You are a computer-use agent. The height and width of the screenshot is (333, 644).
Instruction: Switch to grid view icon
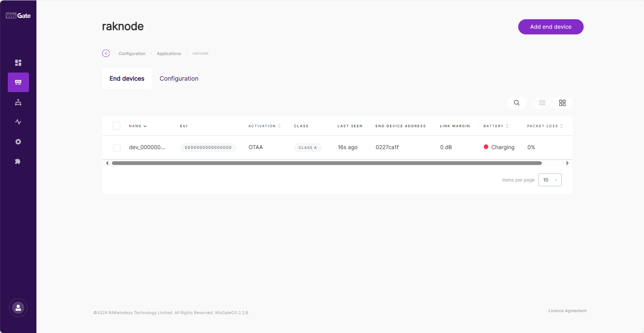562,103
